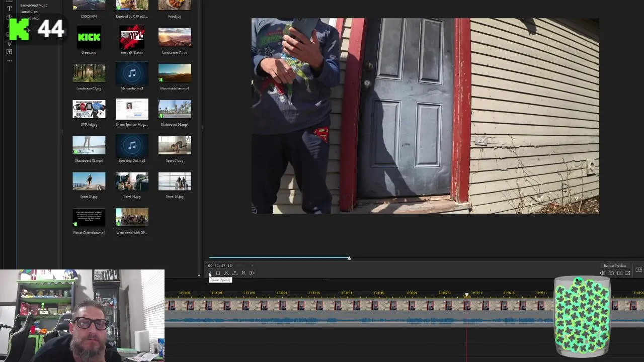Select the Green.png KICK thumbnail
Image resolution: width=644 pixels, height=362 pixels.
[89, 37]
